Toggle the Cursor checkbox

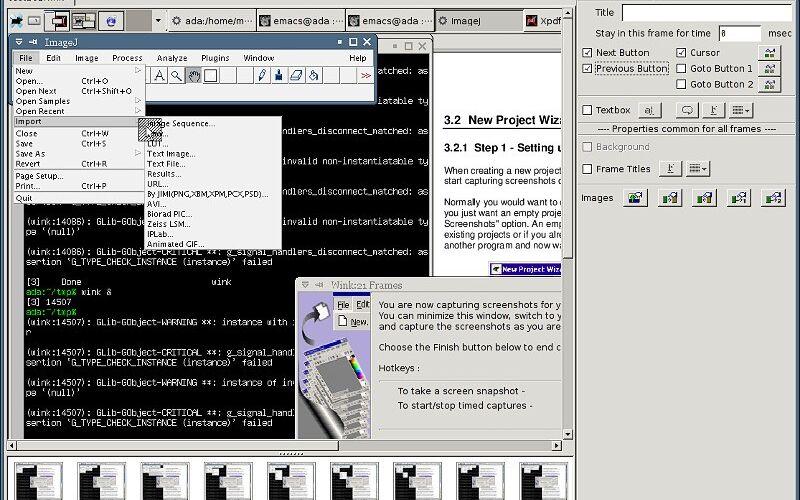(x=681, y=53)
